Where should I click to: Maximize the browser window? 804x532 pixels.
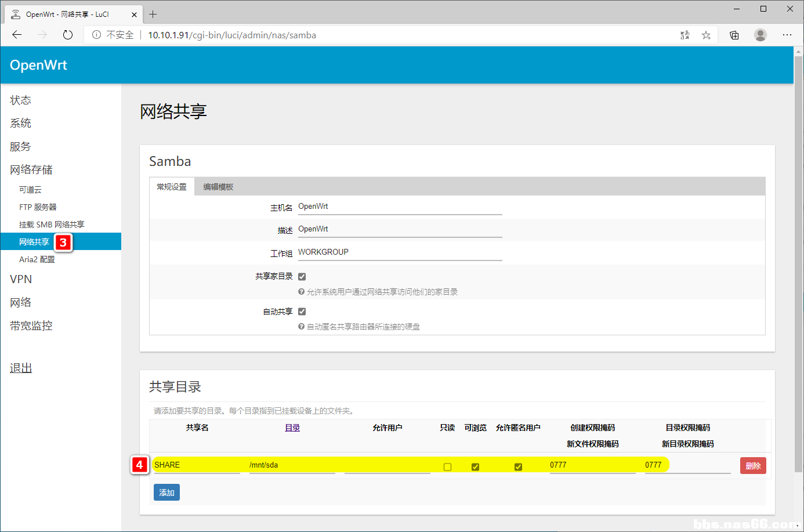[763, 9]
